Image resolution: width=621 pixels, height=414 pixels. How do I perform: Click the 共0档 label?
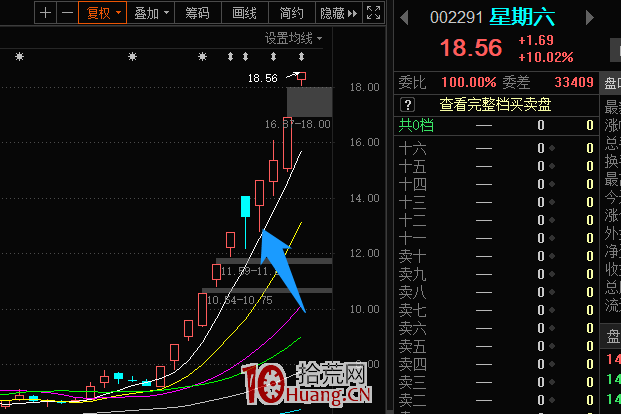pyautogui.click(x=416, y=125)
